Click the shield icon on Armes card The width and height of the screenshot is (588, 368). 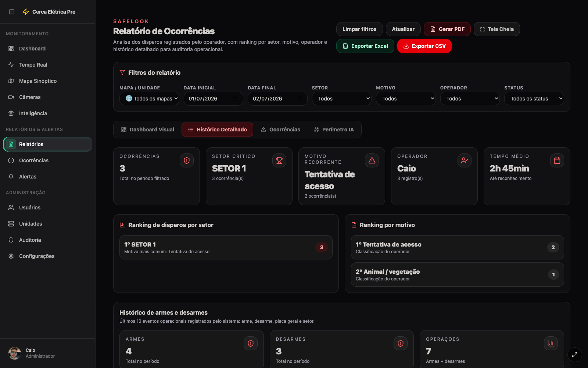[251, 343]
